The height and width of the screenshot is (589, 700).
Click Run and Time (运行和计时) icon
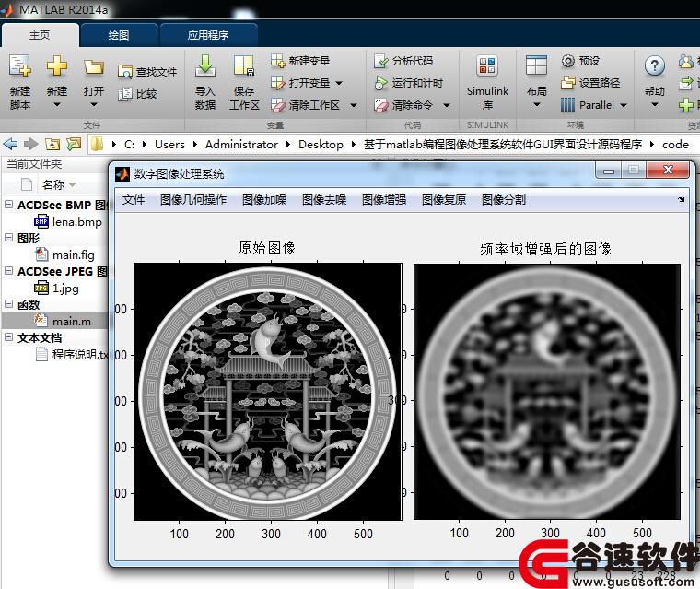(x=380, y=83)
